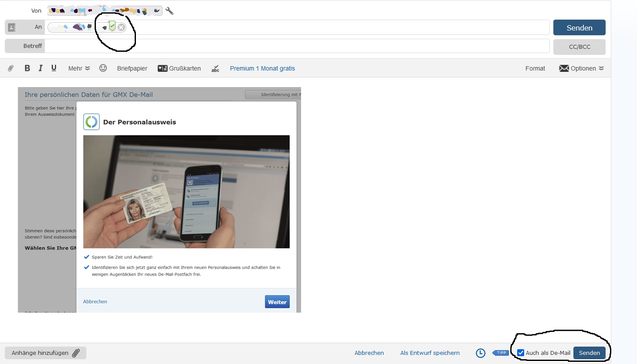
Task: Expand the Mehr formatting options
Action: tap(79, 68)
